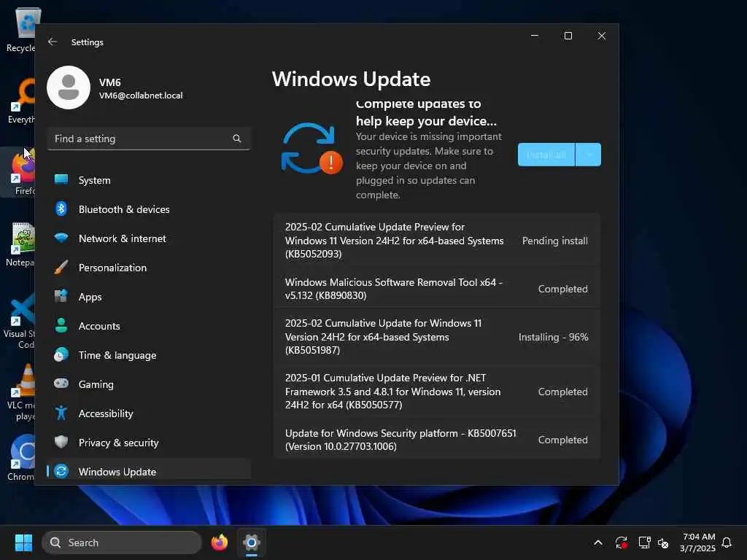This screenshot has width=747, height=560.
Task: Go back with the Settings back arrow
Action: point(53,42)
